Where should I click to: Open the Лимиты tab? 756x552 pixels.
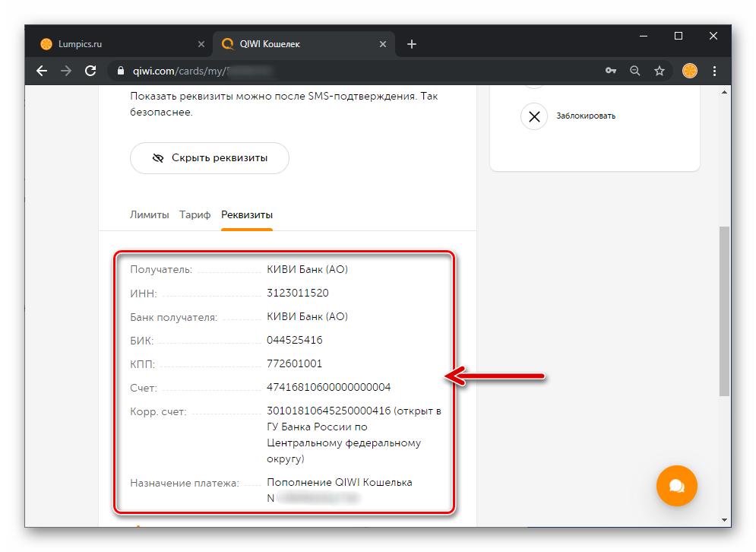coord(149,214)
